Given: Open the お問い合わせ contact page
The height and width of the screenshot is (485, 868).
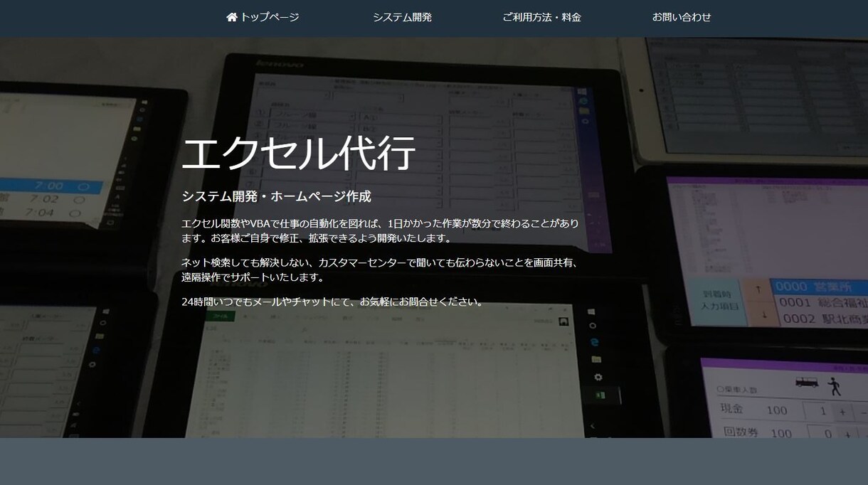Looking at the screenshot, I should pyautogui.click(x=682, y=17).
